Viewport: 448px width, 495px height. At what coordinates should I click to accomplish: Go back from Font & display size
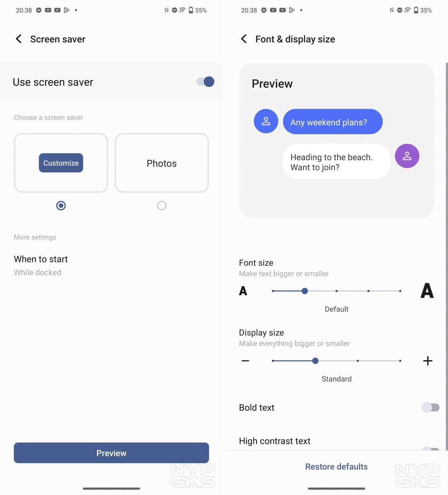[243, 39]
